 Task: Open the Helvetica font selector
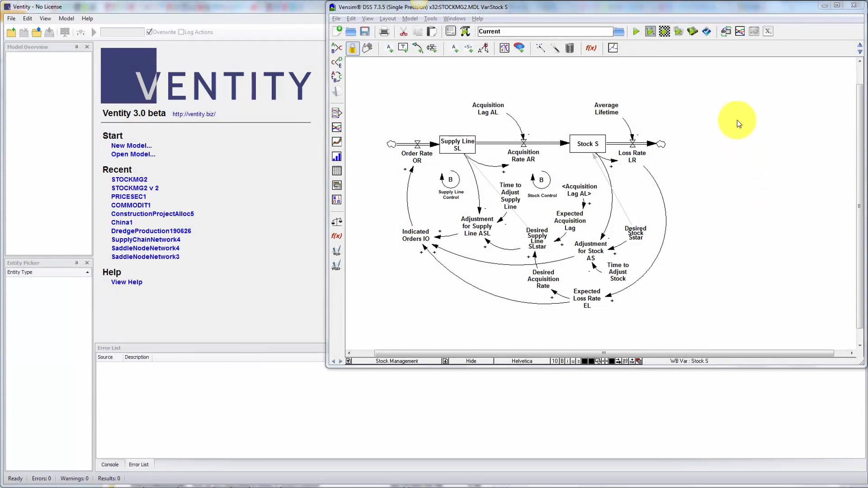pos(522,361)
